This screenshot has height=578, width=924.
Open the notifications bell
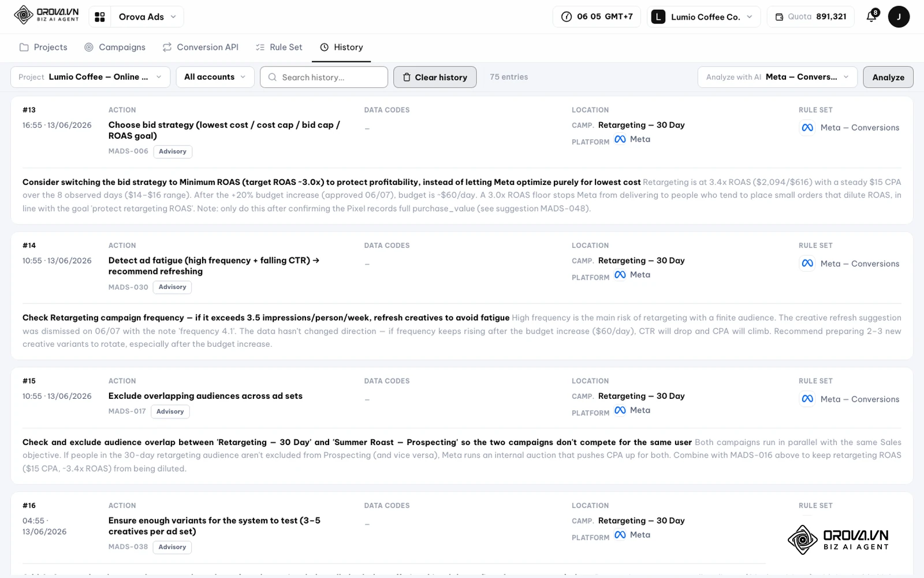[872, 17]
